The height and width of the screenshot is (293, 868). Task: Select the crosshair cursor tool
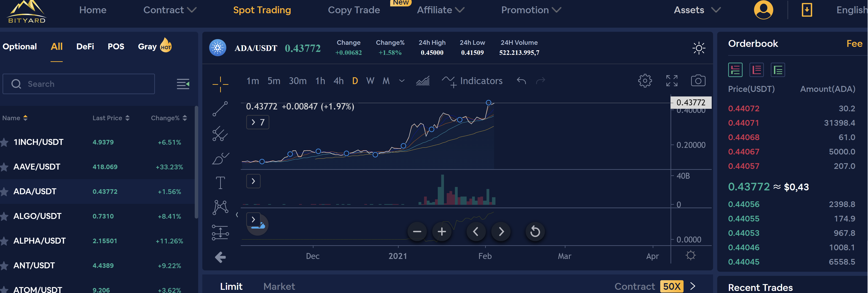220,84
